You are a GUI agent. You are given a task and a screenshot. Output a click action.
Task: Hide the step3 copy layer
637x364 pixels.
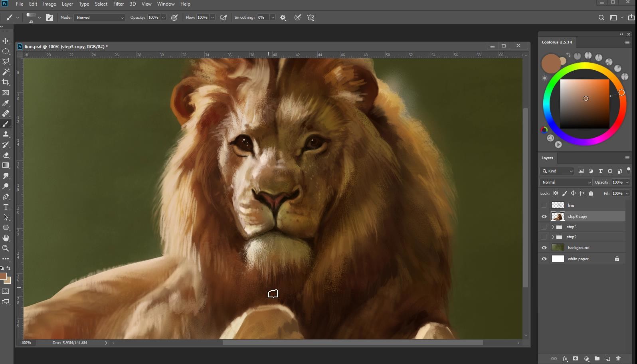544,216
